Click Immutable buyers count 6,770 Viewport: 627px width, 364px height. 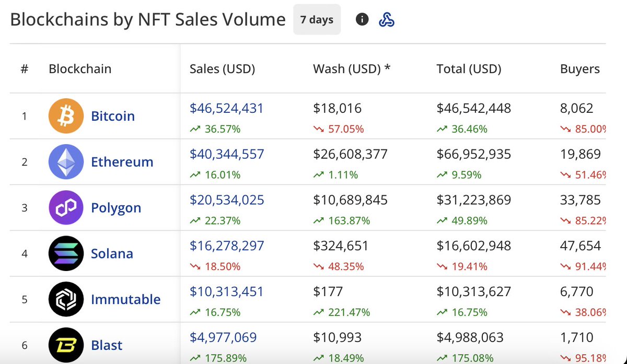(x=577, y=291)
